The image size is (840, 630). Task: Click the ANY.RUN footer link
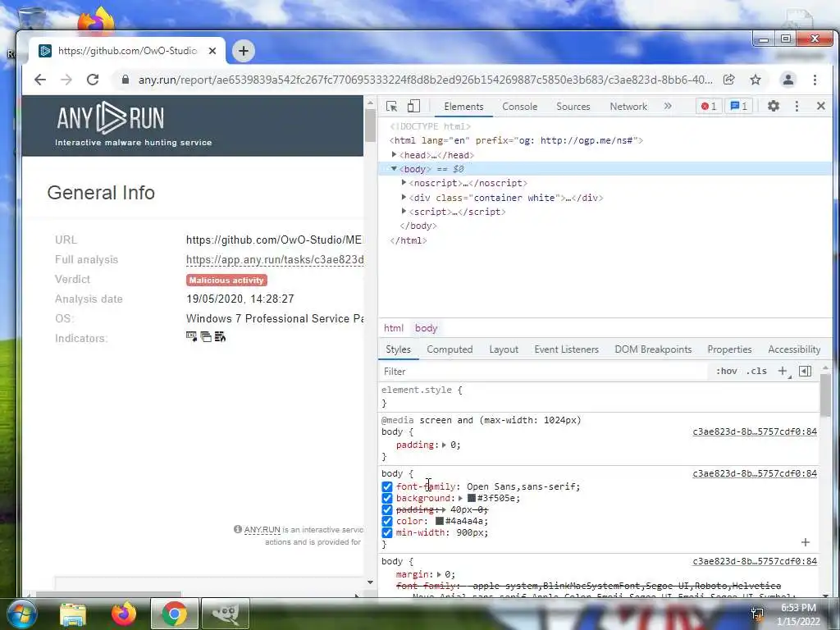[262, 530]
